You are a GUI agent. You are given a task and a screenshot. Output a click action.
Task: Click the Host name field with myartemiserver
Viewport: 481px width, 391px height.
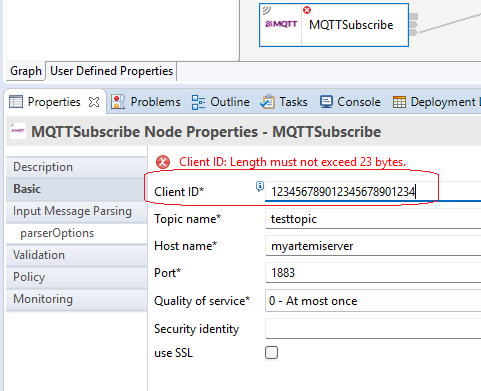[x=373, y=246]
